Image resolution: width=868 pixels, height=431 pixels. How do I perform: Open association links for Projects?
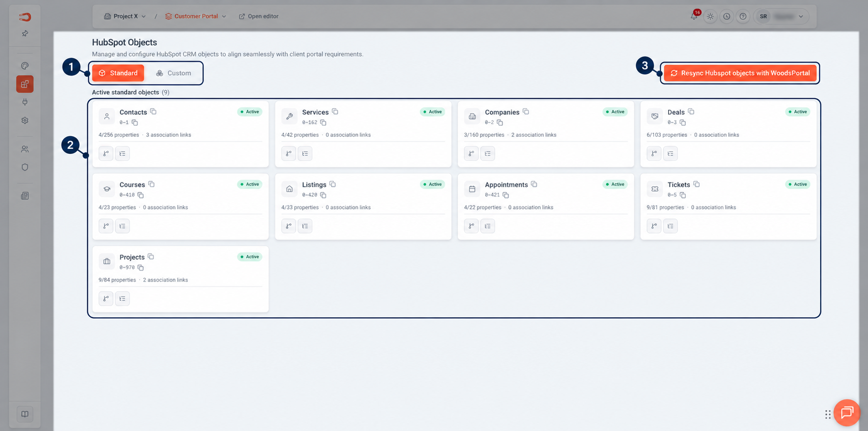coord(106,298)
